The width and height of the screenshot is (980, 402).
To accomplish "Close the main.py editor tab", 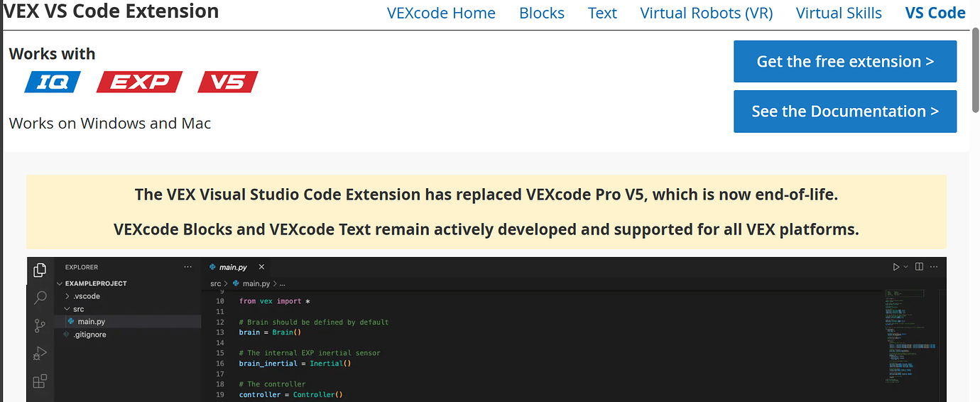I will coord(261,267).
